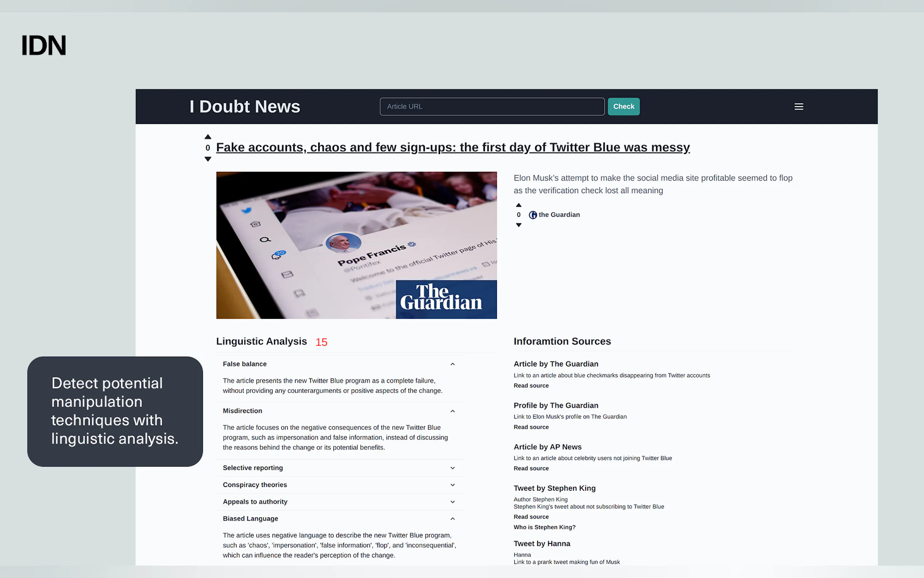Expand the Selective reporting section
Image resolution: width=924 pixels, height=578 pixels.
coord(453,468)
